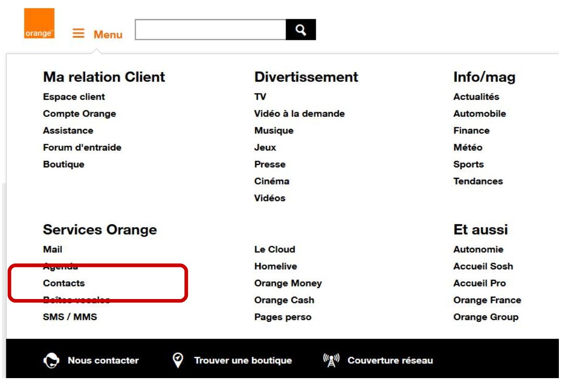Open Orange Cash

coord(284,300)
